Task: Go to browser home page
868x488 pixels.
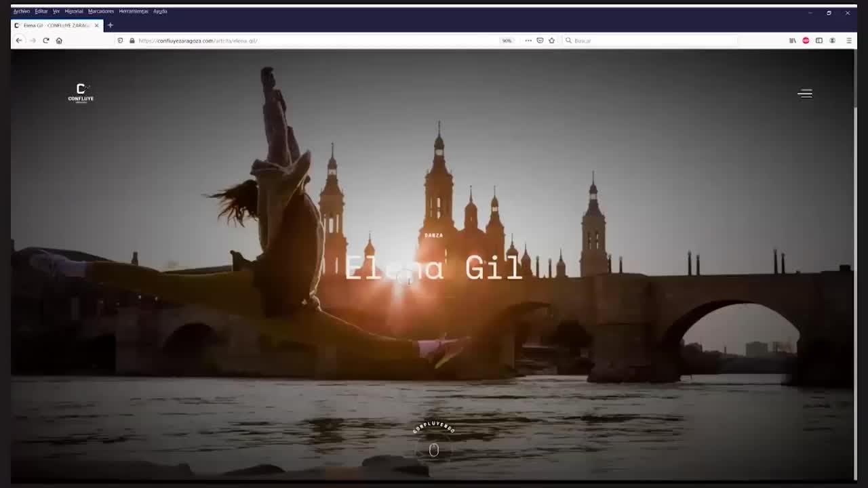Action: click(59, 41)
